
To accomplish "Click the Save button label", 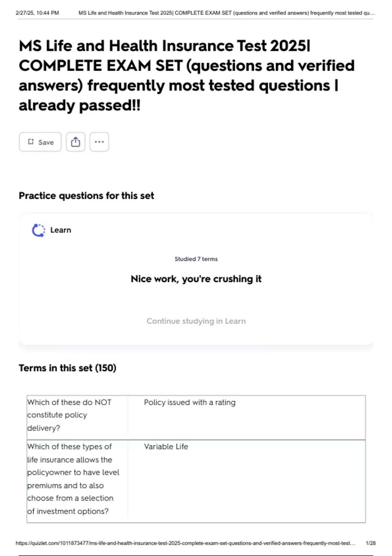I will (x=46, y=142).
